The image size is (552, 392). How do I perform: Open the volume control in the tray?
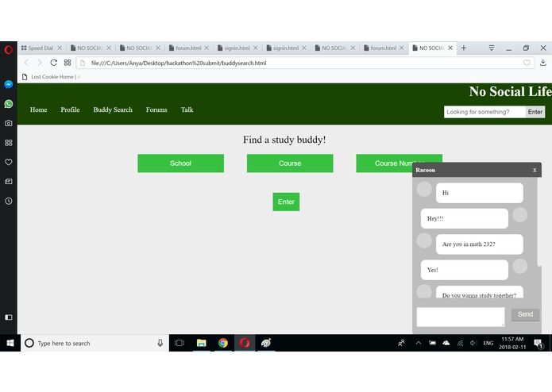pos(473,343)
